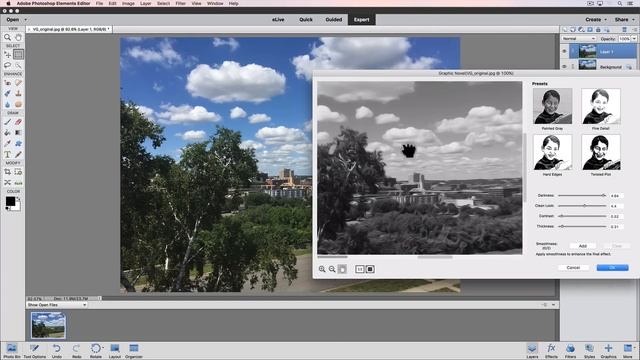Screen dimensions: 640x360
Task: Click the Clean Look slider handle
Action: 584,206
